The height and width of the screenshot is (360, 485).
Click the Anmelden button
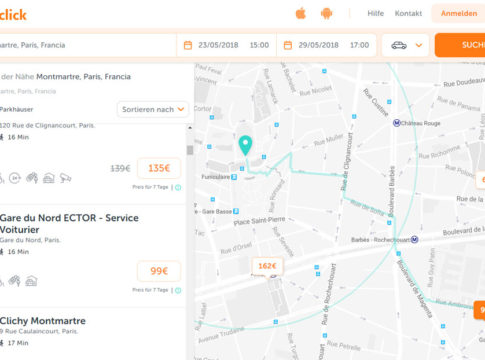459,13
